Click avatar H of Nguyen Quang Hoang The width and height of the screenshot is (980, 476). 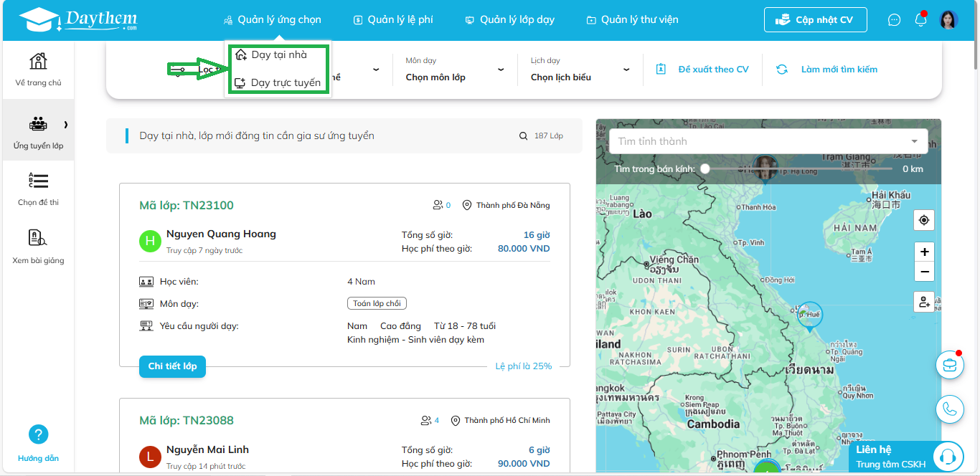[x=150, y=241]
